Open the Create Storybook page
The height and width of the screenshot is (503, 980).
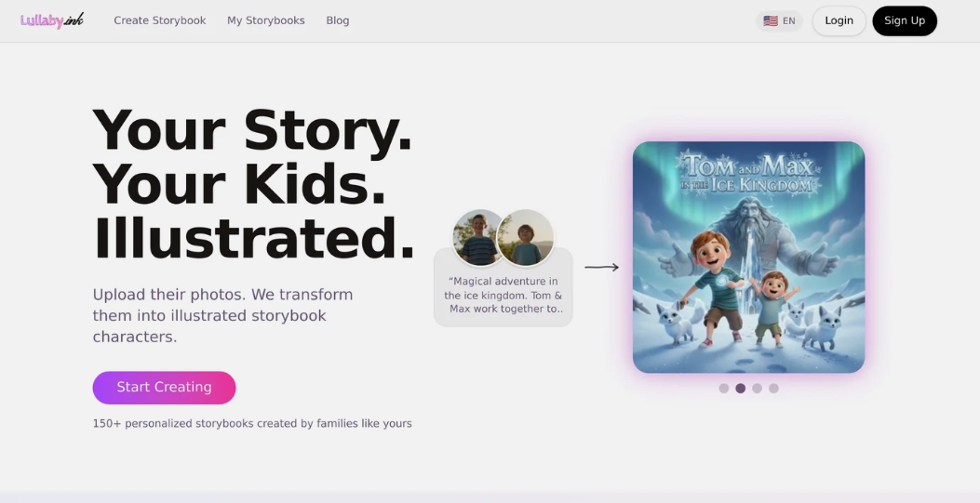(159, 20)
